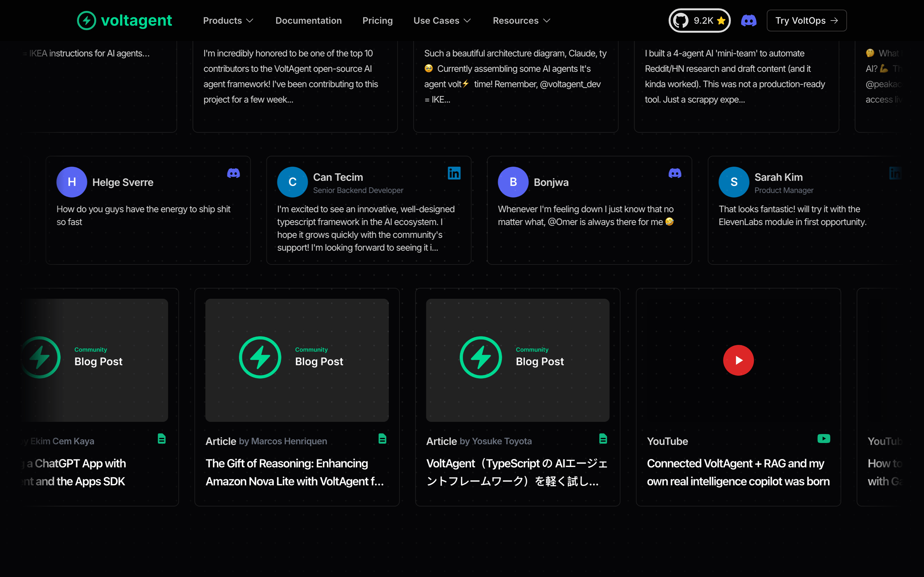Click the green YouTube icon on the video card
This screenshot has height=577, width=924.
tap(824, 439)
